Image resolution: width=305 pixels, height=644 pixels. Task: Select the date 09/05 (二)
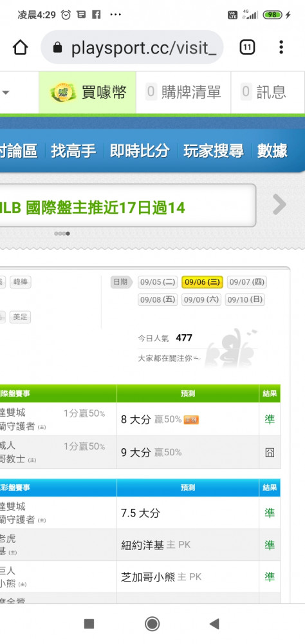click(158, 282)
